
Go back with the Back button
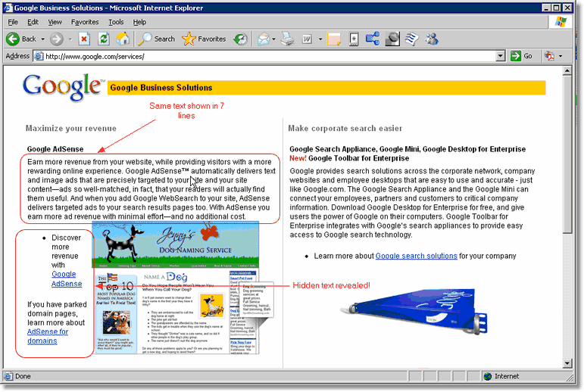[x=20, y=39]
